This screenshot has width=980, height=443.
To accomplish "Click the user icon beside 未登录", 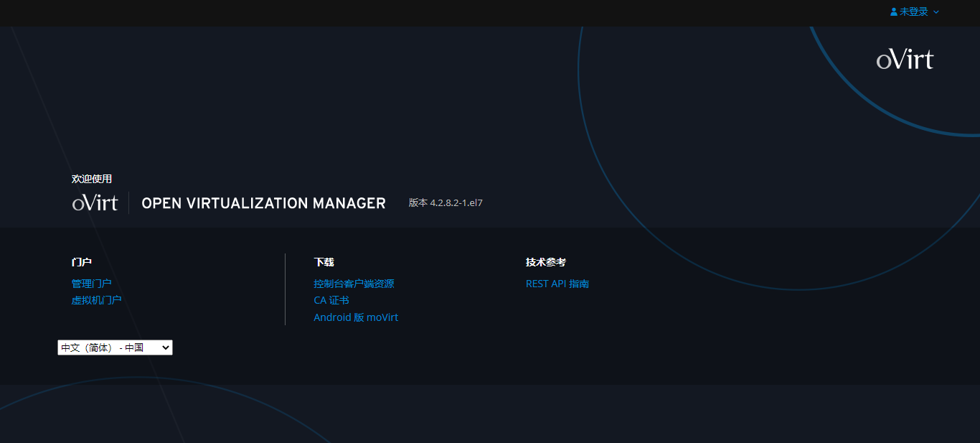I will point(894,12).
